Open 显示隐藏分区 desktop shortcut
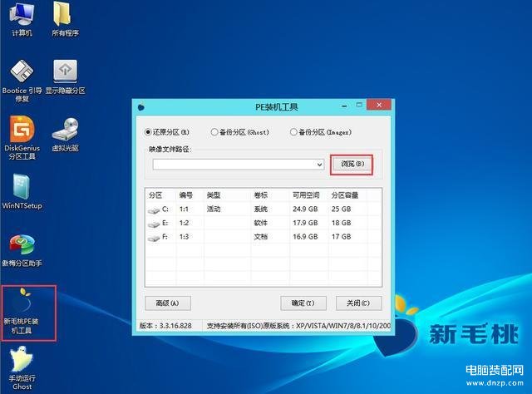The height and width of the screenshot is (394, 532). coord(65,71)
